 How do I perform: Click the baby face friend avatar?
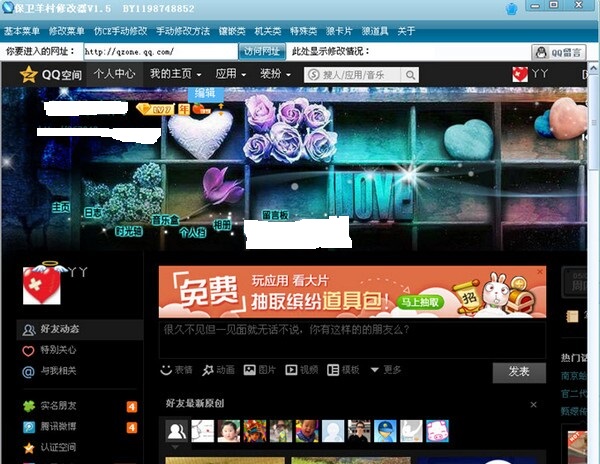coord(229,431)
